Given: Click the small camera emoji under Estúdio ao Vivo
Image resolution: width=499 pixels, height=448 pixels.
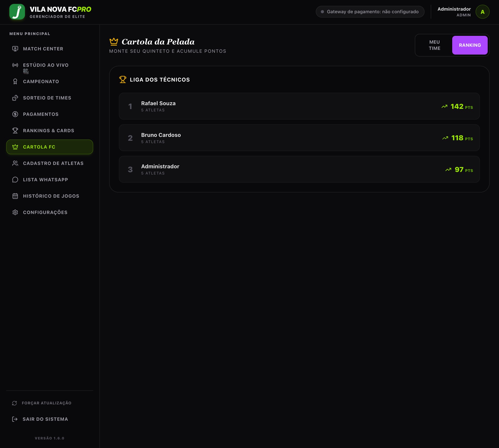Looking at the screenshot, I should pos(26,71).
